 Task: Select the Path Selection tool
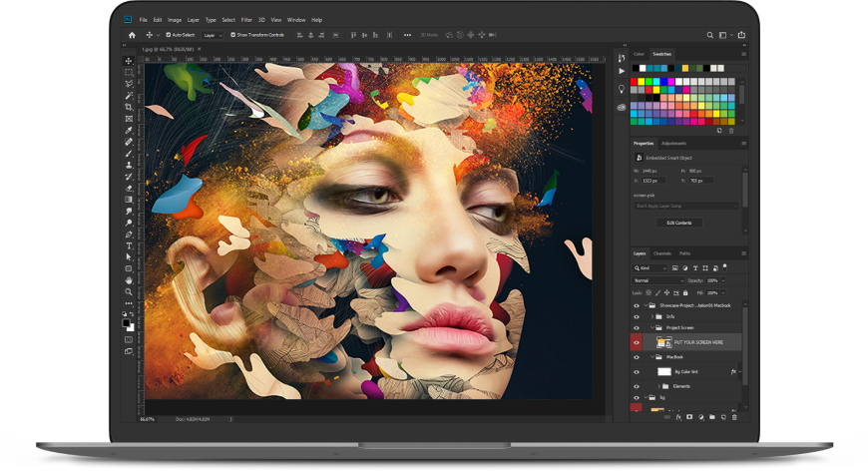coord(129,256)
